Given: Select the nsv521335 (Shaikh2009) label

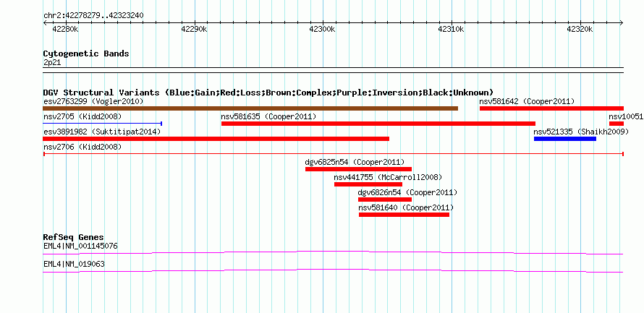Looking at the screenshot, I should click(581, 132).
